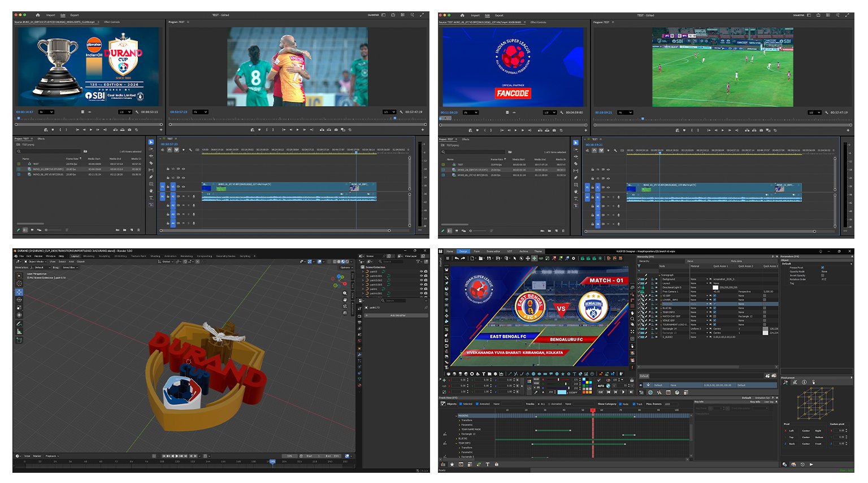868x483 pixels.
Task: Open the Object Mode dropdown in Blender
Action: 37,262
